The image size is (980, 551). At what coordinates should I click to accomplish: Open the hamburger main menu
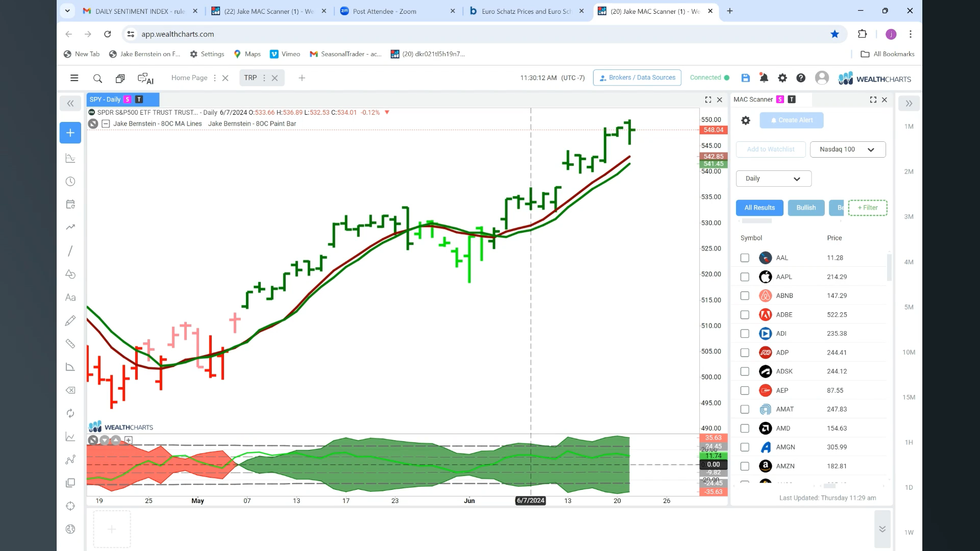coord(74,78)
